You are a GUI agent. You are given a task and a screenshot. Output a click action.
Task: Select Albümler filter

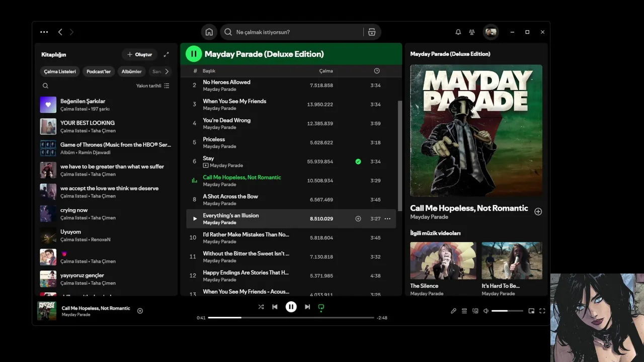[x=132, y=71]
